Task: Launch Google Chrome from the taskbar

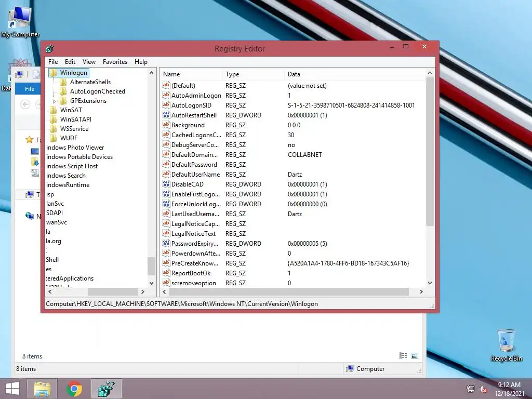Action: coord(74,389)
